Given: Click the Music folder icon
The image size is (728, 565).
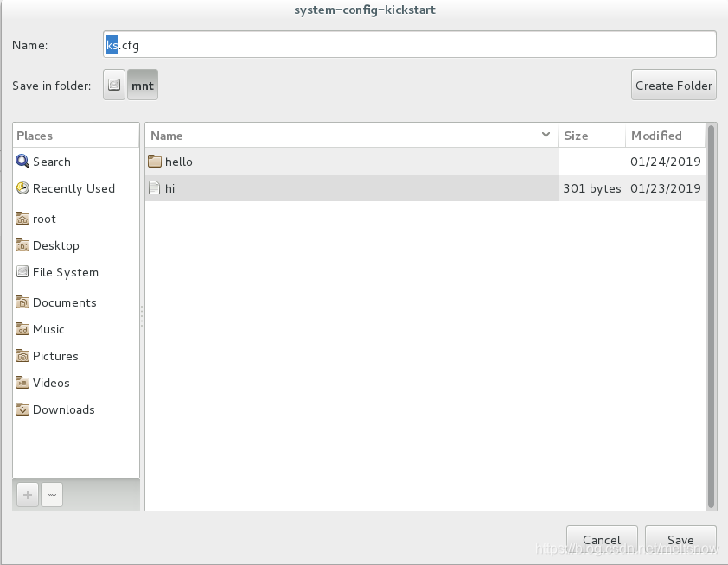Looking at the screenshot, I should [22, 329].
